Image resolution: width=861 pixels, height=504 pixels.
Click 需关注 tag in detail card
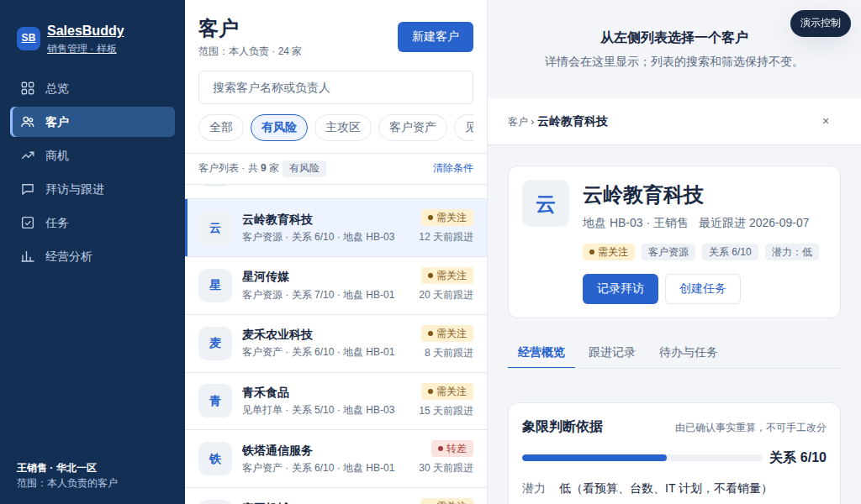point(609,252)
